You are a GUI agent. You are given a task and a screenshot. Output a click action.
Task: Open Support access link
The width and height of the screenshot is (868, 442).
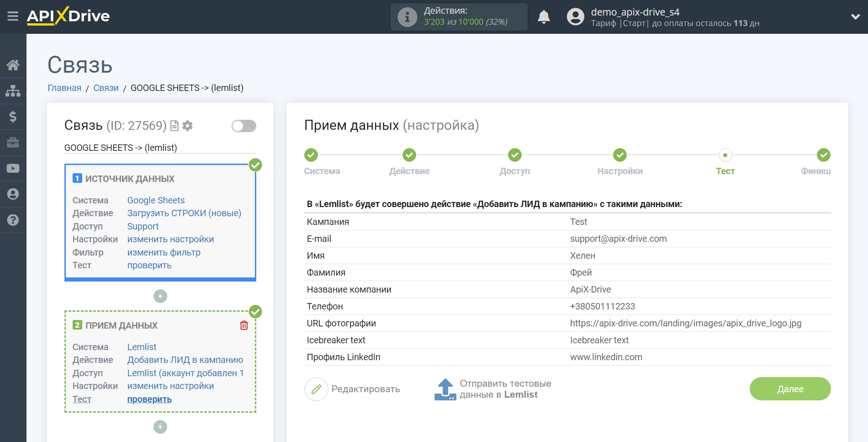point(143,226)
